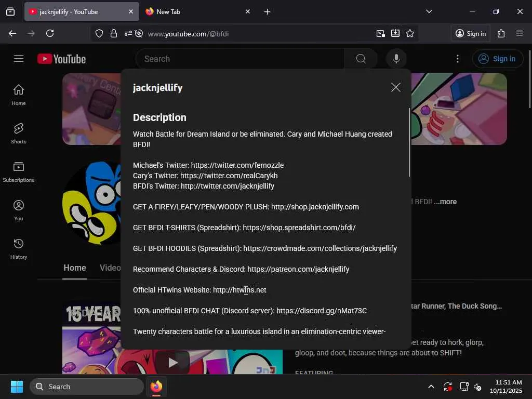Screen dimensions: 532x399
Task: Open Michael's Twitter fernozzle link
Action: tap(237, 165)
